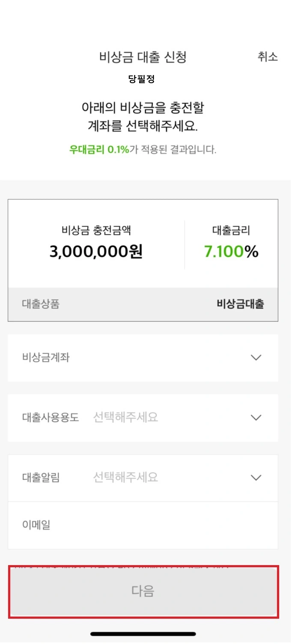Click the 3,000,000원 charge amount
292x644 pixels.
pyautogui.click(x=95, y=251)
